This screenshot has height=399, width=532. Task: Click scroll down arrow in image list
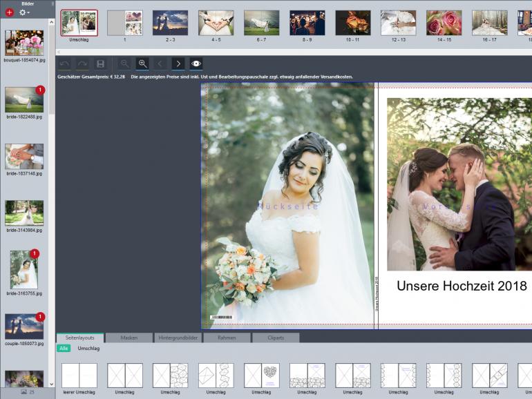tap(52, 385)
